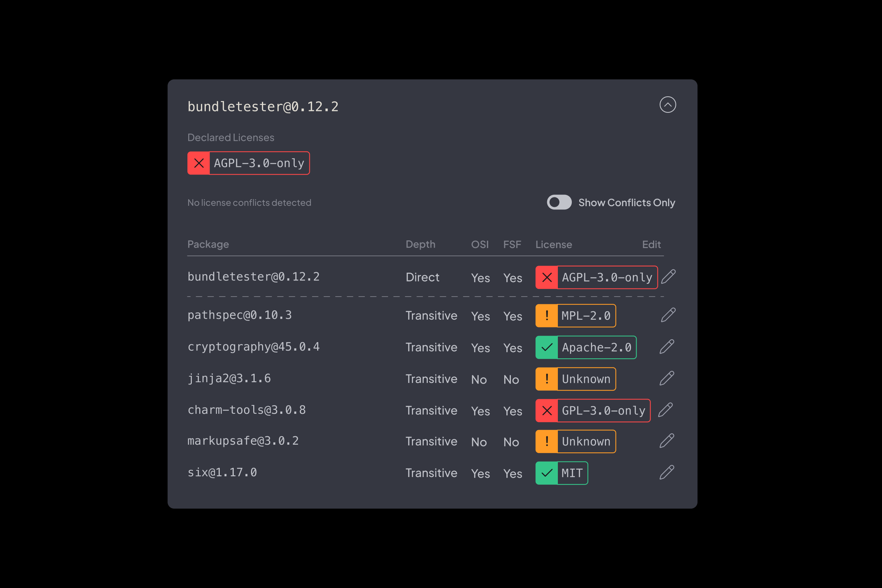
Task: Select the six@1.17.0 package name
Action: [x=222, y=473]
